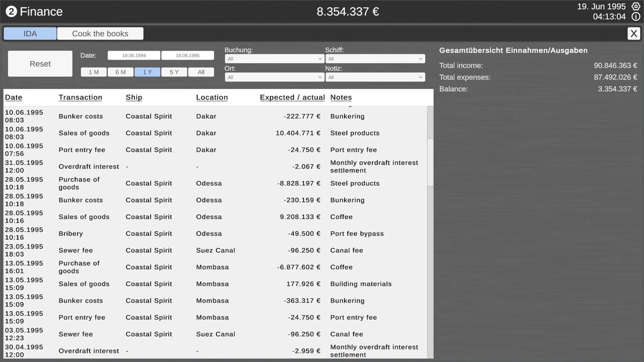Select the 6 M time range
Image resolution: width=644 pixels, height=362 pixels.
tap(120, 72)
